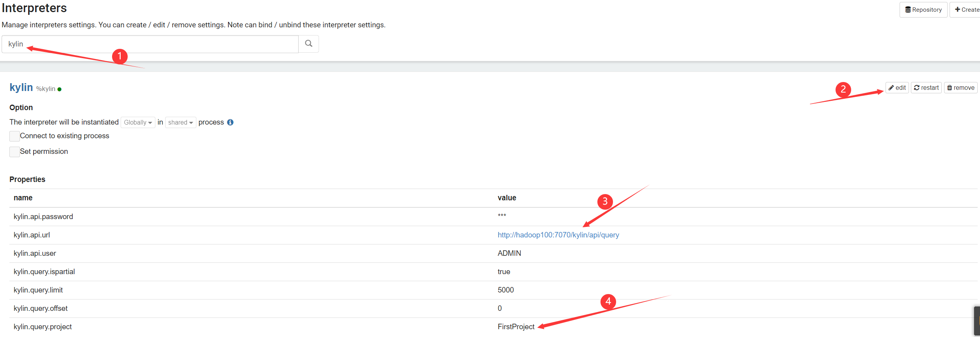980x337 pixels.
Task: Click the value column header
Action: (507, 198)
